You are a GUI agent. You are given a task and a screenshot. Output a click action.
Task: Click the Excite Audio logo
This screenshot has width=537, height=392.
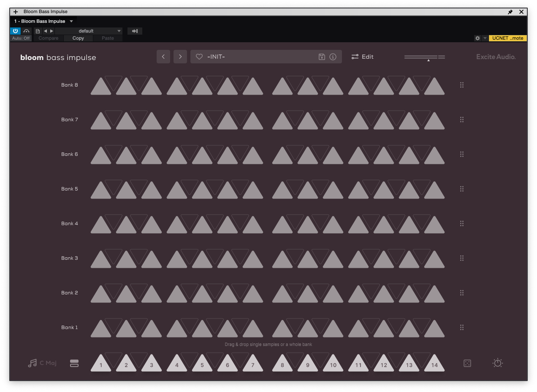(496, 57)
